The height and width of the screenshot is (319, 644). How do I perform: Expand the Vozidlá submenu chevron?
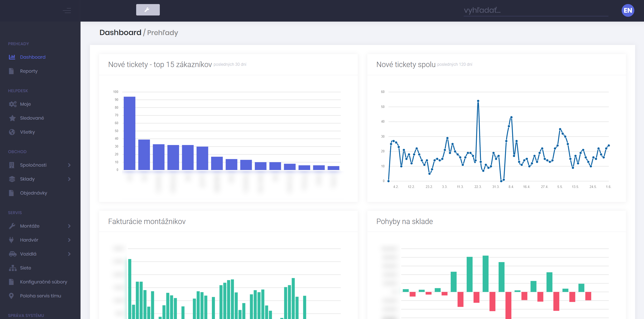click(69, 254)
